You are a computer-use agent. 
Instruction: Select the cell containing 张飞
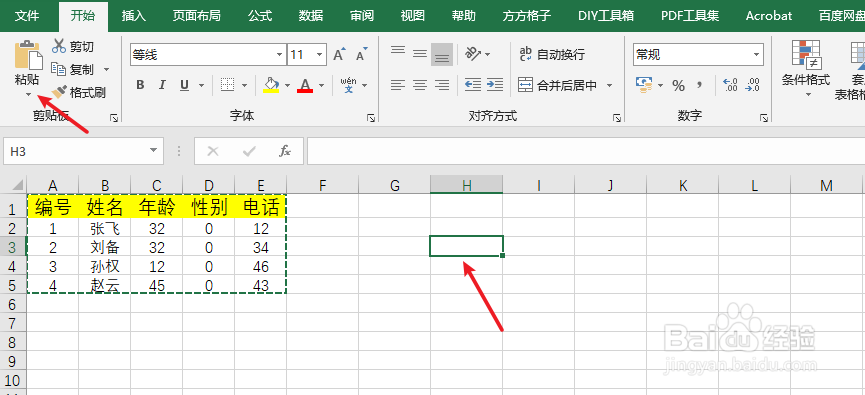105,228
